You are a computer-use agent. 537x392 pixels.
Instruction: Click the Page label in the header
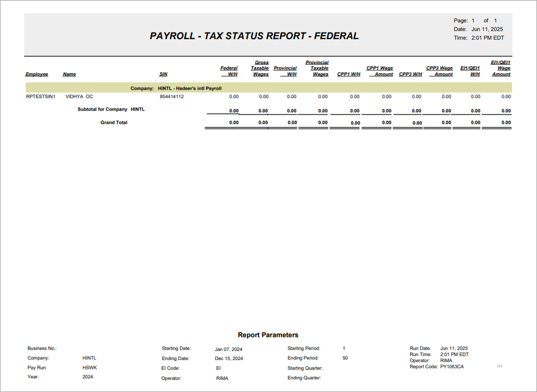point(460,20)
